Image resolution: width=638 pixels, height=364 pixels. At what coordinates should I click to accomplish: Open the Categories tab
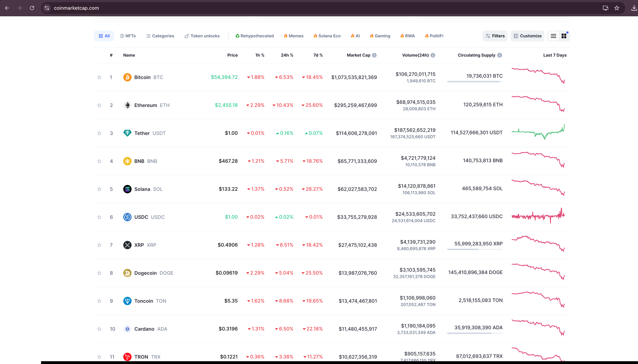(x=160, y=36)
